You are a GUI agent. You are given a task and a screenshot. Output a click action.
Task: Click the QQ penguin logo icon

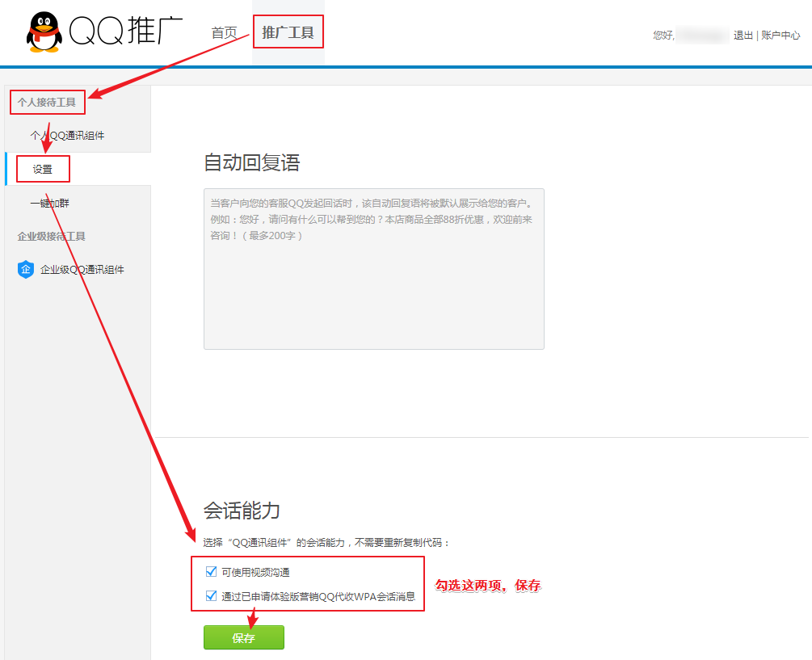point(44,32)
